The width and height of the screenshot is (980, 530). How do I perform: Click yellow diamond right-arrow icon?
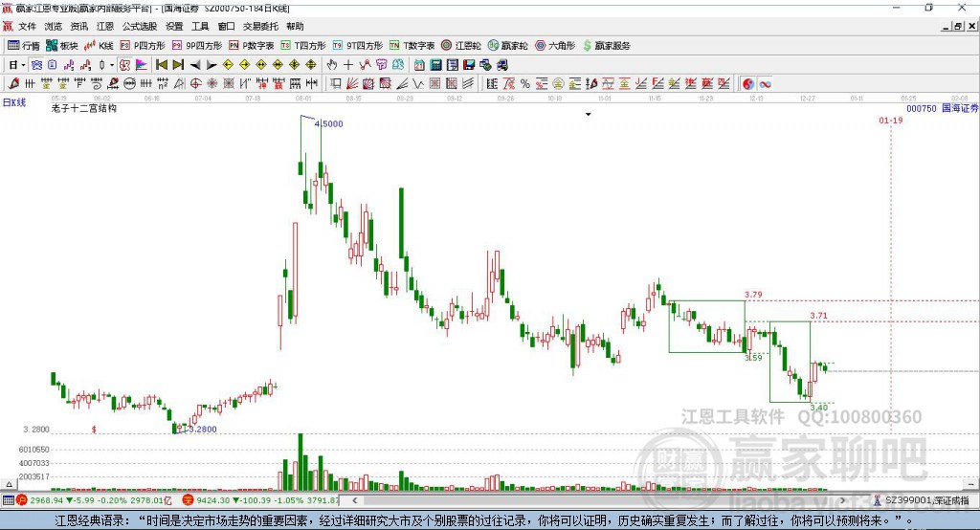(244, 65)
